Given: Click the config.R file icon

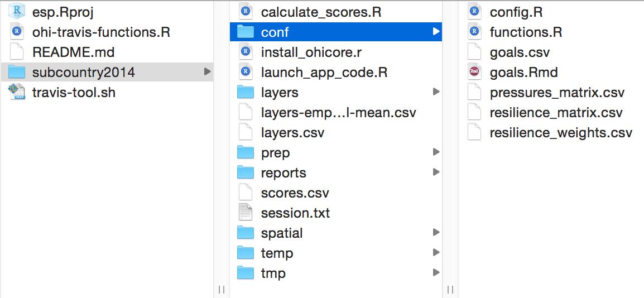Looking at the screenshot, I should click(474, 12).
